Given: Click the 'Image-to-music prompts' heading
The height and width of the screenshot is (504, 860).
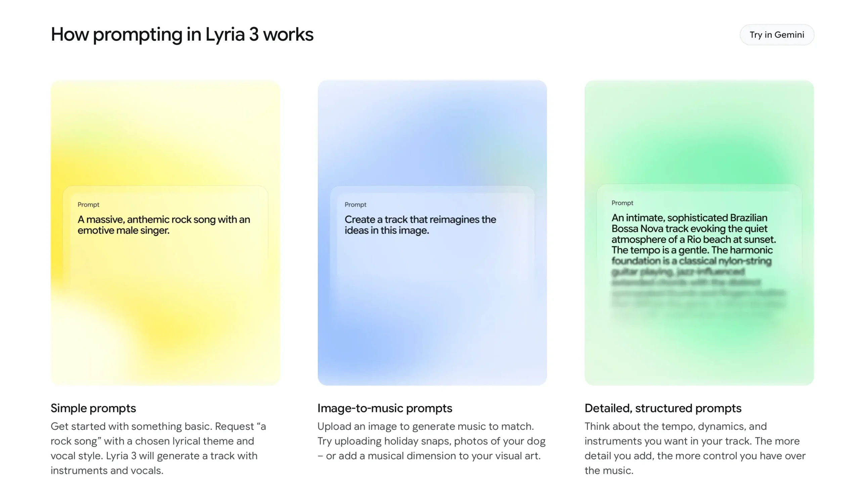Looking at the screenshot, I should coord(385,408).
